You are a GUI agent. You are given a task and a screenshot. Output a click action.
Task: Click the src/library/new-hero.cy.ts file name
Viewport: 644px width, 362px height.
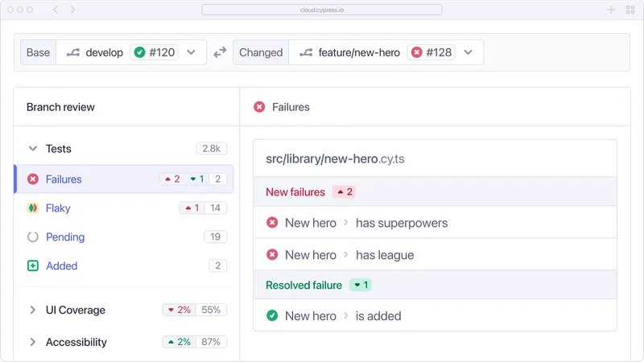click(335, 158)
